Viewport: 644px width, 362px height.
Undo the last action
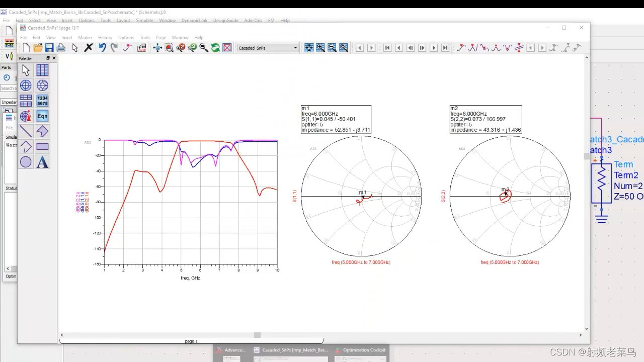coord(102,48)
